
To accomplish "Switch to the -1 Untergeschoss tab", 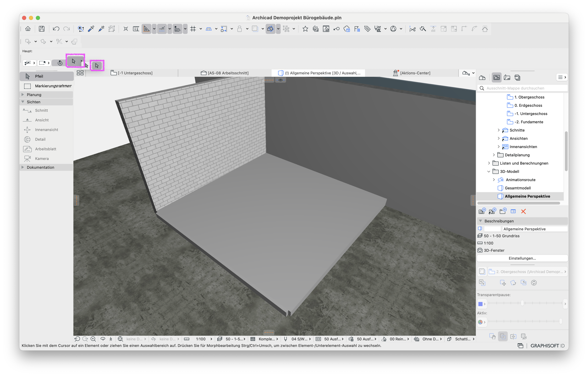I will tap(131, 73).
